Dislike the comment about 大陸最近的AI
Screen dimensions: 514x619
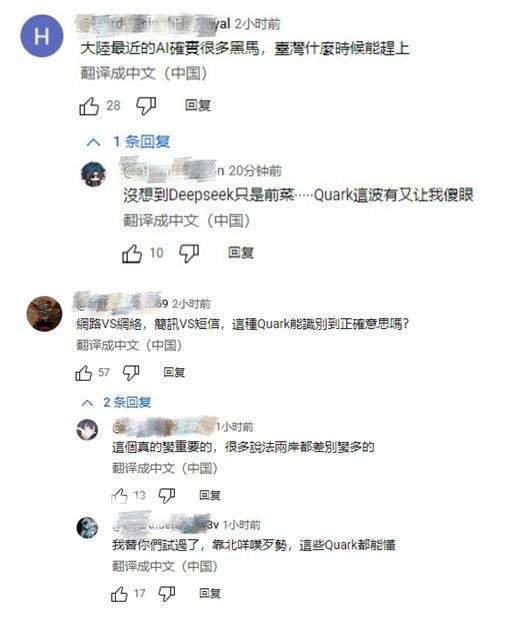click(146, 106)
